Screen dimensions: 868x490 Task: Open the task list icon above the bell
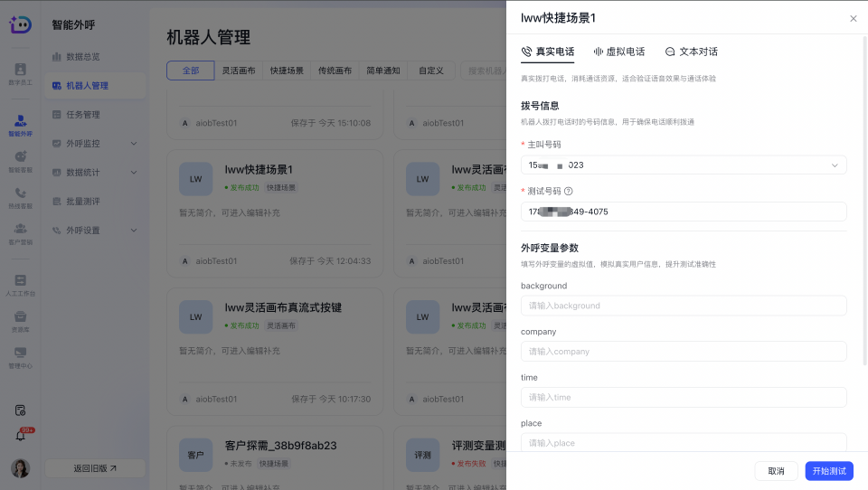tap(21, 410)
